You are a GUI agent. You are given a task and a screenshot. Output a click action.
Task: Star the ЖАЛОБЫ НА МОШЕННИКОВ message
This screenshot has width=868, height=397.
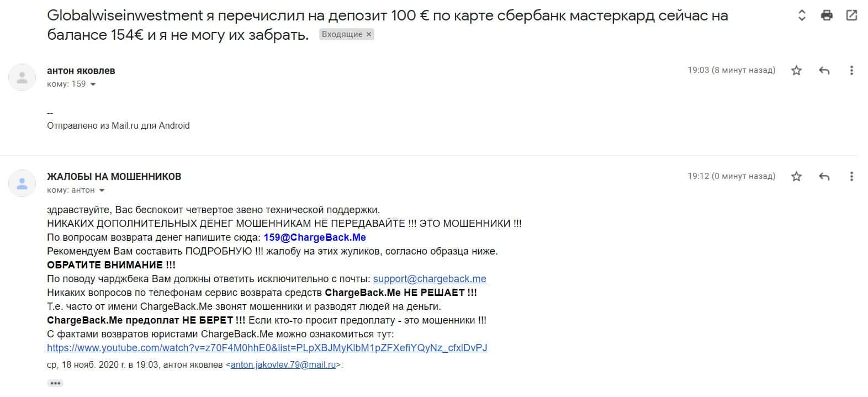pos(796,177)
